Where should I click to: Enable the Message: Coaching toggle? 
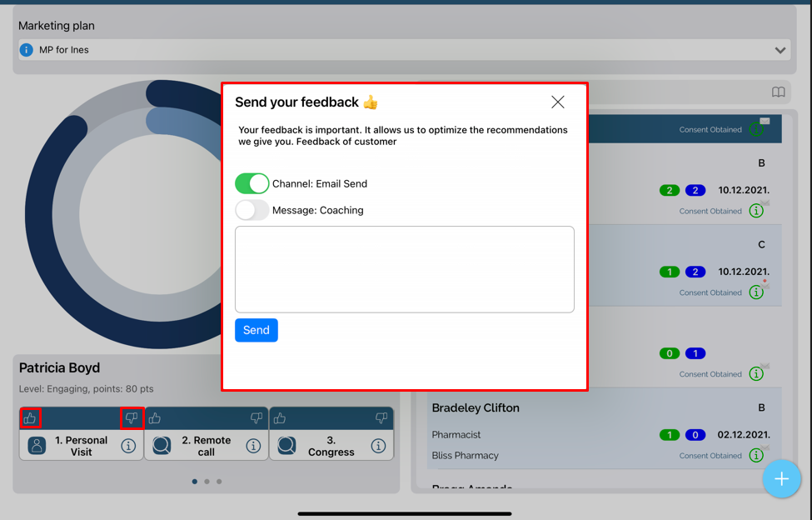point(252,210)
